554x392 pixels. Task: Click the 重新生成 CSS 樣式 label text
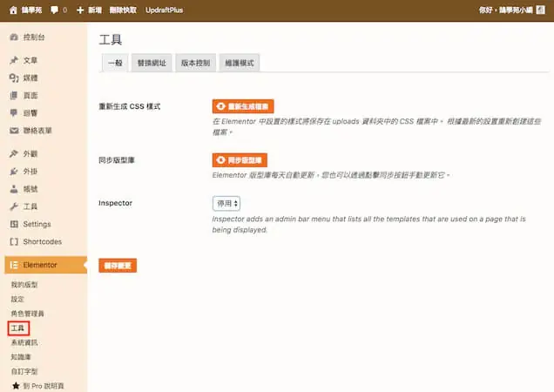[x=129, y=106]
